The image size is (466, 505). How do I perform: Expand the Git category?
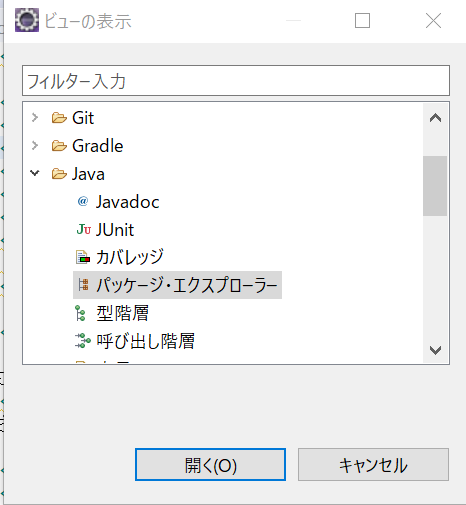35,118
